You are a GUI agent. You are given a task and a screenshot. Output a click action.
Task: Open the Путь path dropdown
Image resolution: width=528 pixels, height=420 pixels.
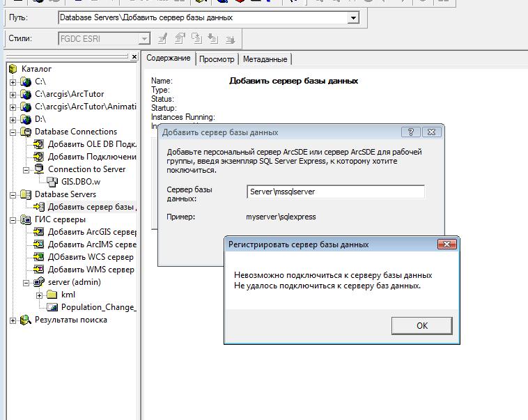(x=353, y=18)
